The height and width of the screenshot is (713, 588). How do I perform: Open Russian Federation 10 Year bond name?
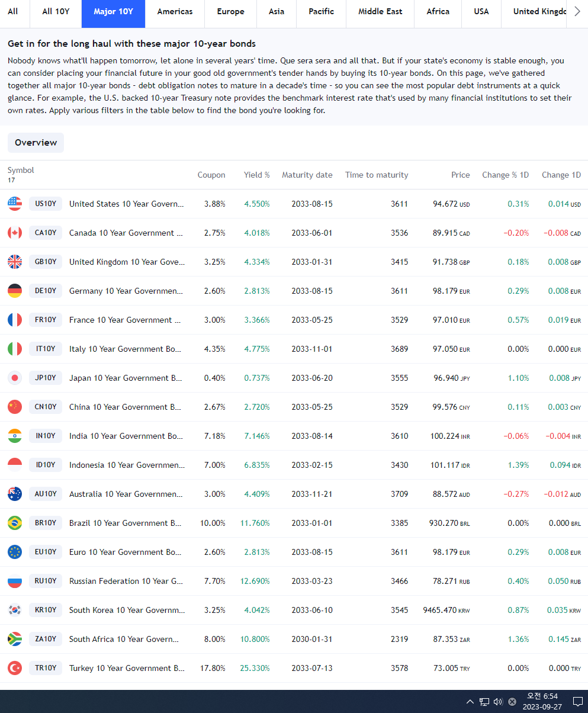(x=126, y=581)
